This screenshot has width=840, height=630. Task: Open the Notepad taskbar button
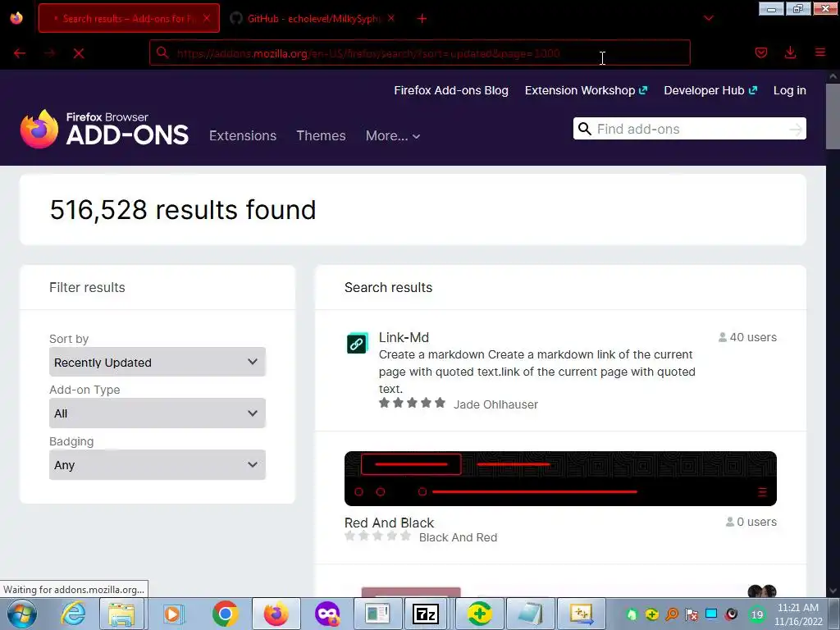[x=530, y=614]
